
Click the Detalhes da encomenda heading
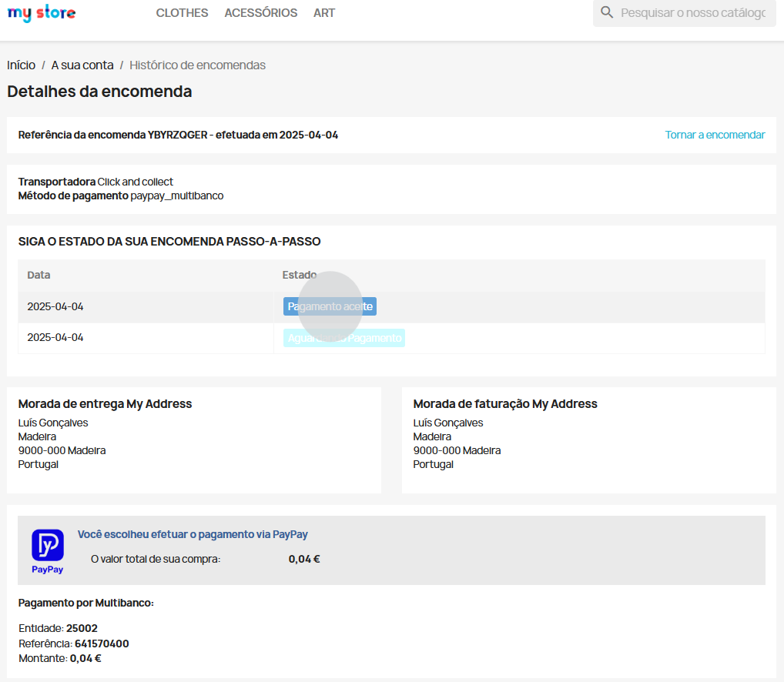[x=99, y=92]
